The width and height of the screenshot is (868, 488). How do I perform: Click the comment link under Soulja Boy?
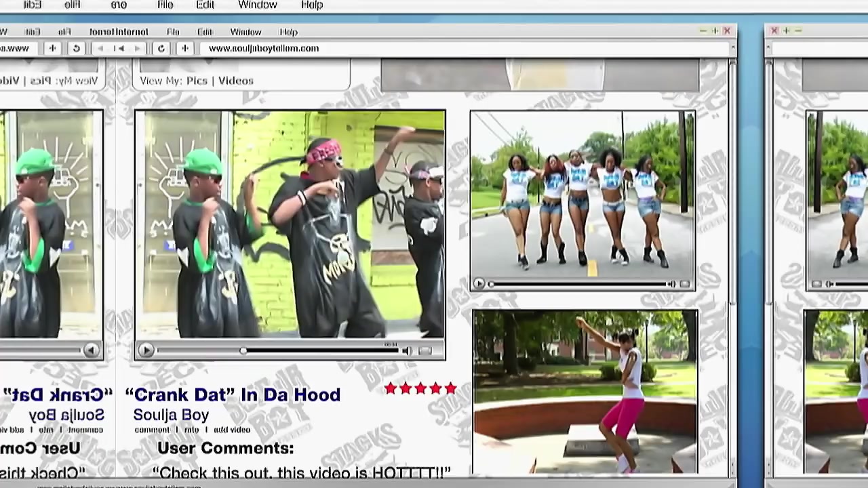pyautogui.click(x=152, y=430)
